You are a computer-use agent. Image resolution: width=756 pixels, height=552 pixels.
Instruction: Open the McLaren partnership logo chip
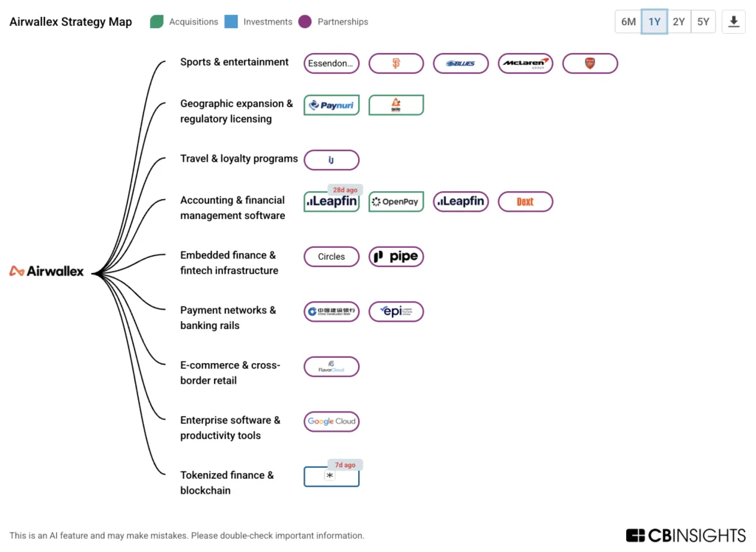point(525,63)
